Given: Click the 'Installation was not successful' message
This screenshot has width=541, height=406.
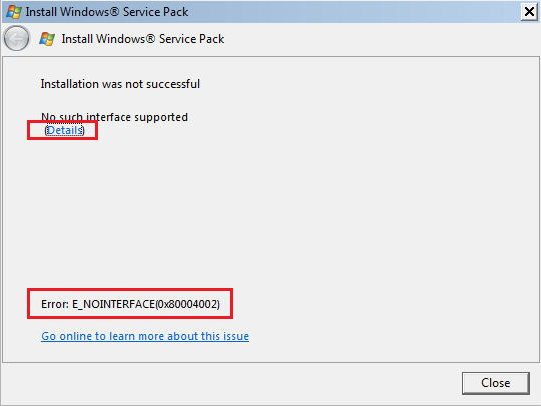Looking at the screenshot, I should pos(120,84).
